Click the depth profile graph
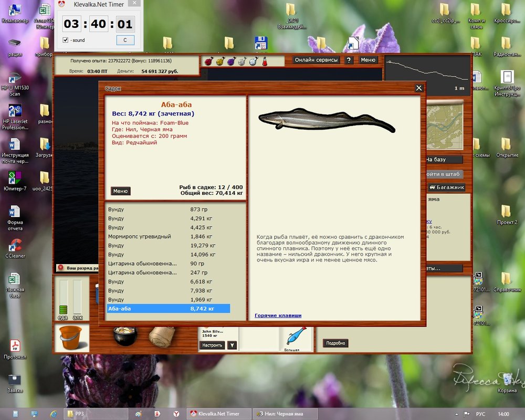This screenshot has height=420, width=525. pos(427,75)
